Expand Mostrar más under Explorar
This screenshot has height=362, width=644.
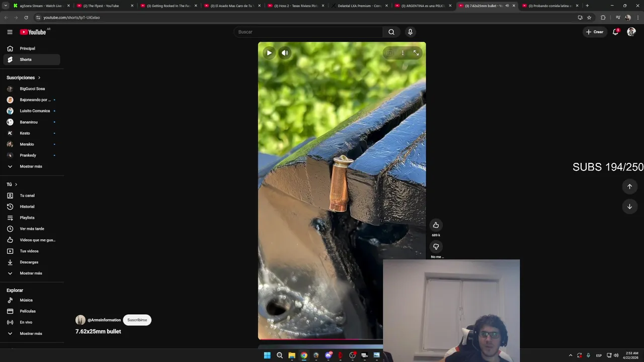pos(32,333)
